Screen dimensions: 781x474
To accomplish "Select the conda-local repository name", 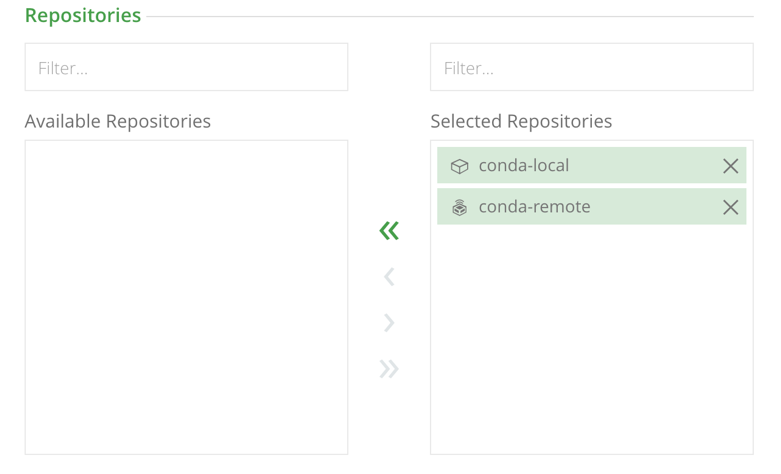I will 523,166.
